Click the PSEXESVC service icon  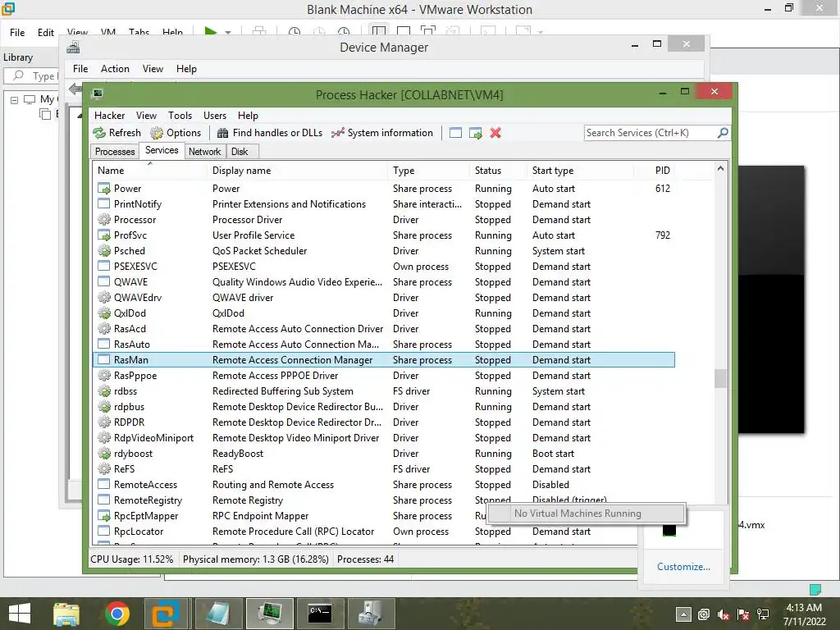click(x=104, y=267)
